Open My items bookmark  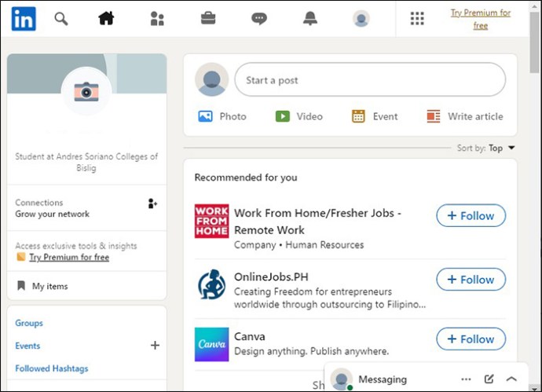pyautogui.click(x=42, y=286)
